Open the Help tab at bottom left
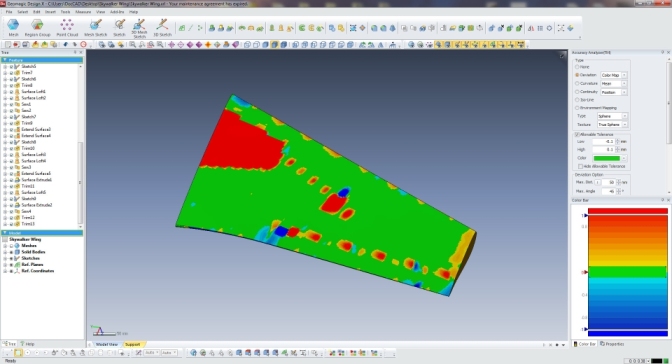 coord(27,344)
